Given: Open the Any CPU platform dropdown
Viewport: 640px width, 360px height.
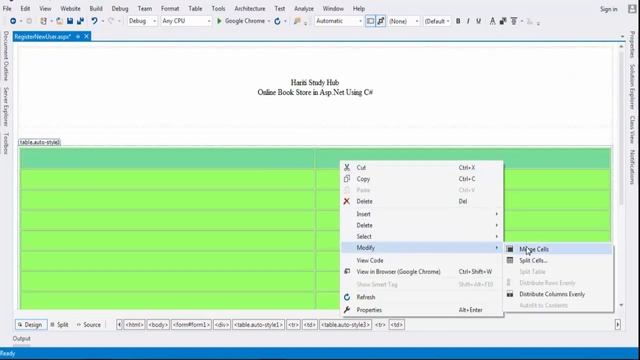Looking at the screenshot, I should [x=186, y=21].
